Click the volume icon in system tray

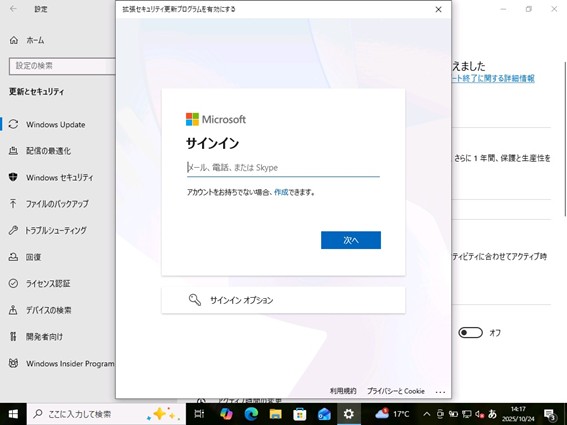coord(479,414)
